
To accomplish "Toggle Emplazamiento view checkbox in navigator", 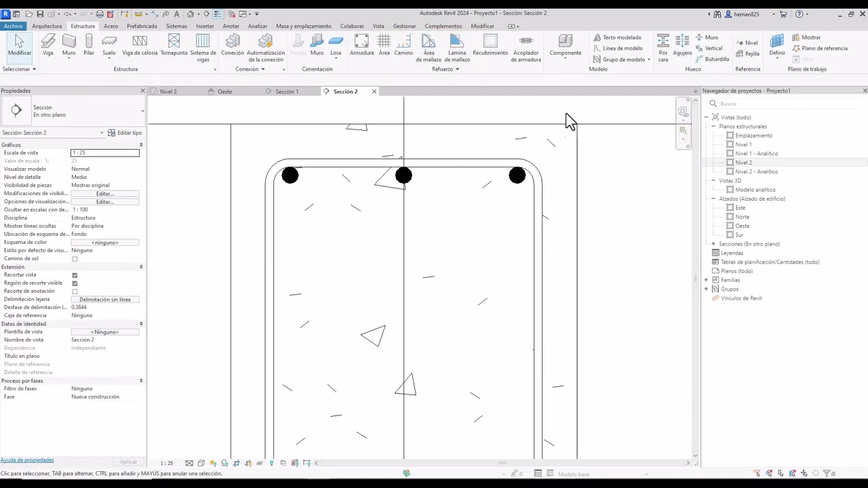I will (x=730, y=136).
